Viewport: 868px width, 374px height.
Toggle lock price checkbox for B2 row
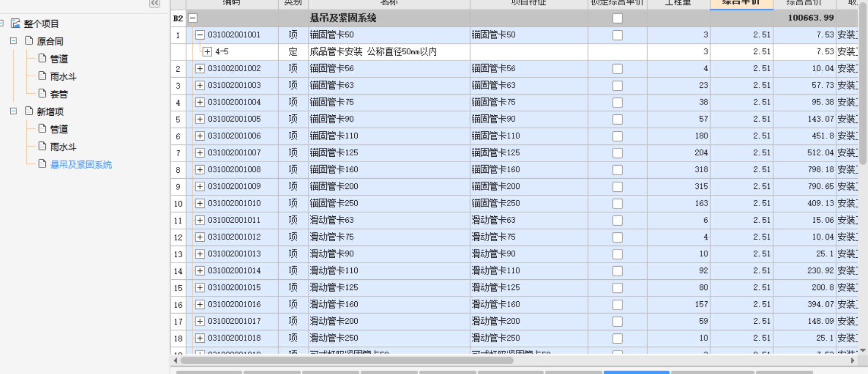pyautogui.click(x=618, y=19)
